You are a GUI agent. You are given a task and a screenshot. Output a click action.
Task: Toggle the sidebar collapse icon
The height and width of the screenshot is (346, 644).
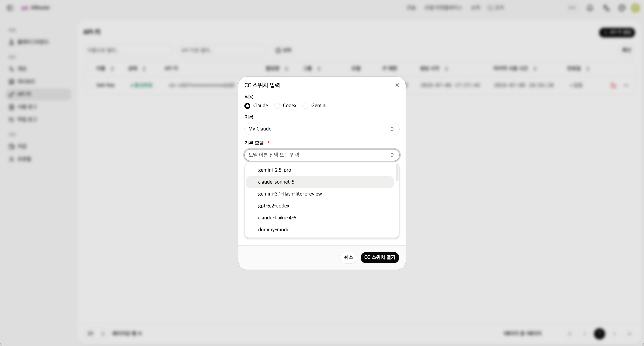tap(10, 8)
